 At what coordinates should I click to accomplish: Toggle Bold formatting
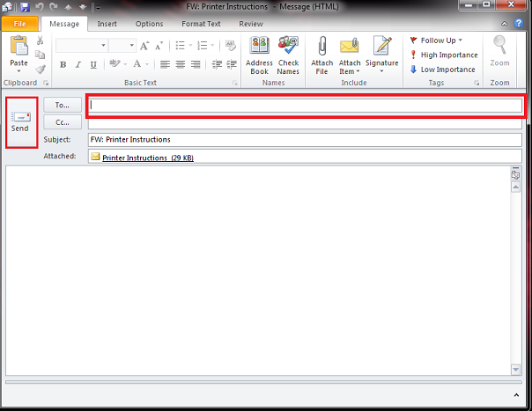(x=63, y=64)
